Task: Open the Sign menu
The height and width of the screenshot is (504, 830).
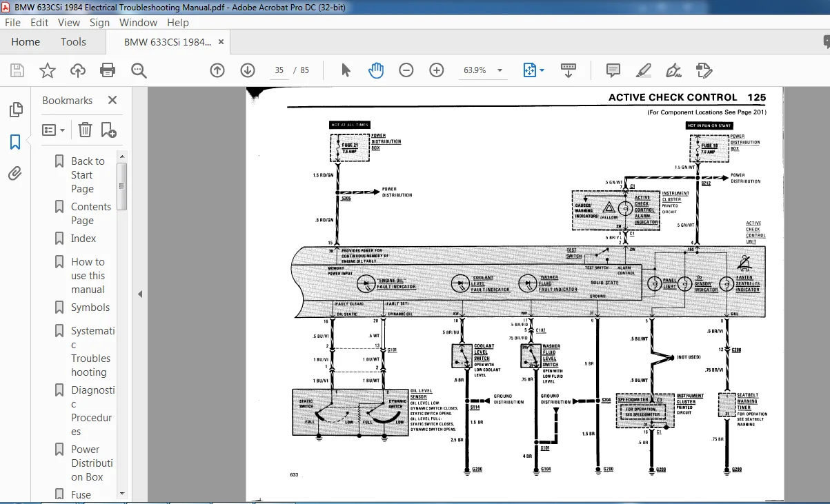Action: pyautogui.click(x=99, y=22)
